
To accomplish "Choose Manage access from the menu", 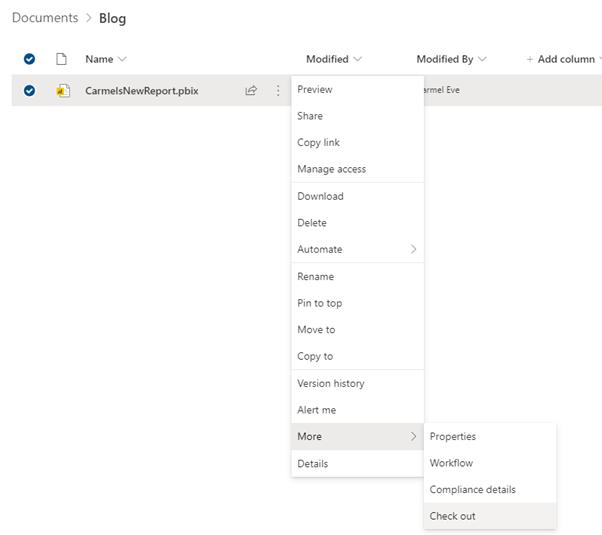I will (x=331, y=169).
